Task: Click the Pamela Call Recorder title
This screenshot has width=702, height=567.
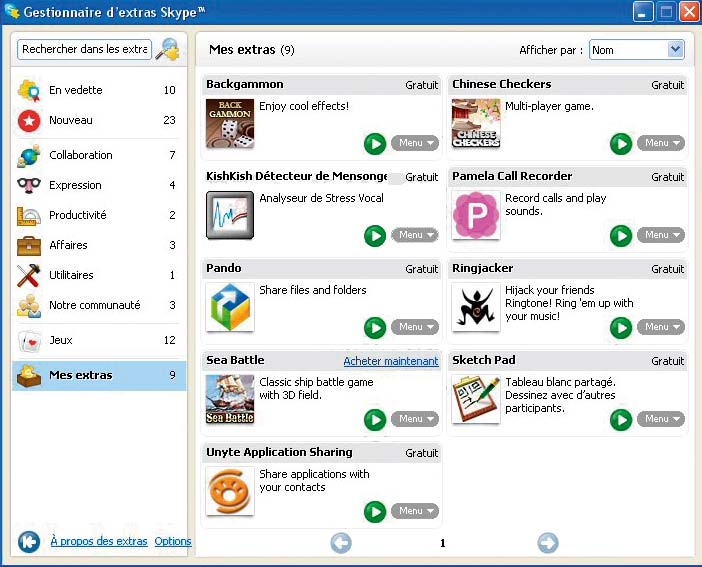Action: (x=512, y=176)
